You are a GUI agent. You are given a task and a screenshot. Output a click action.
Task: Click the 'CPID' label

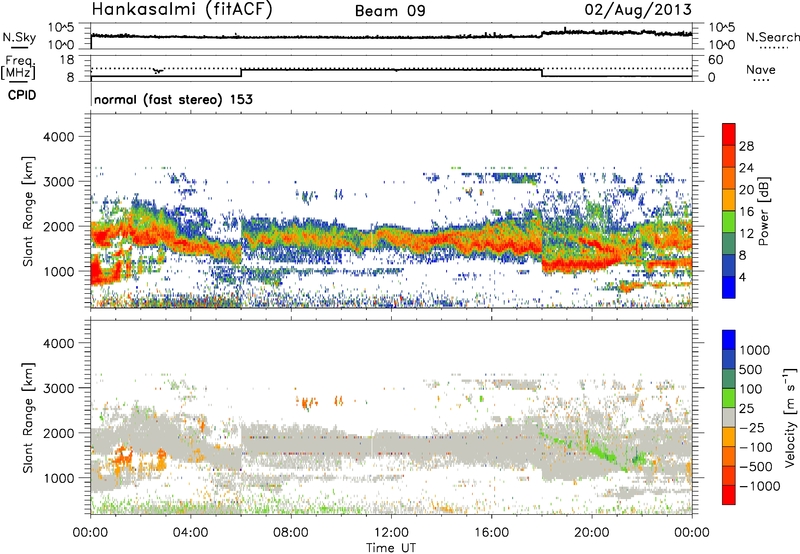[22, 95]
